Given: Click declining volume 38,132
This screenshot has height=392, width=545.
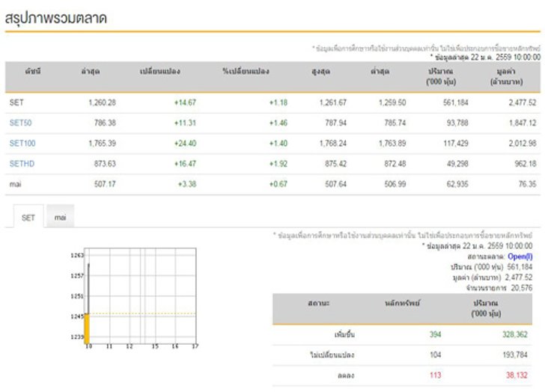Looking at the screenshot, I should pyautogui.click(x=517, y=376).
